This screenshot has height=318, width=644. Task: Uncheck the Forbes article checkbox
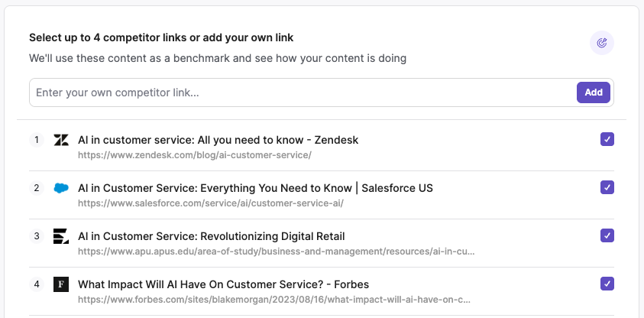click(x=607, y=284)
